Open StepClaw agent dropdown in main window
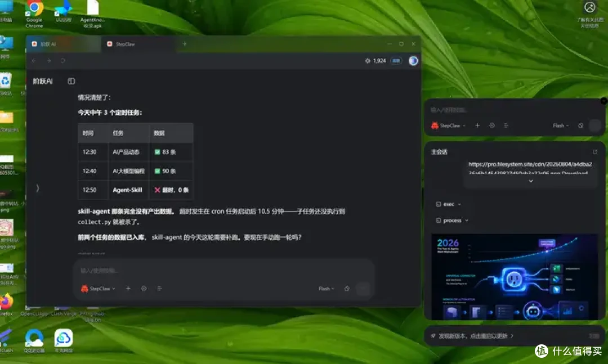Viewport: 608px width, 364px height. coord(98,289)
